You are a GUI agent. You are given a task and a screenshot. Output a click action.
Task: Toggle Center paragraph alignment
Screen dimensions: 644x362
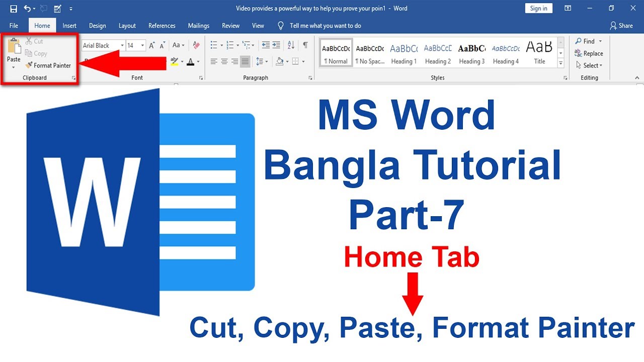[x=224, y=61]
